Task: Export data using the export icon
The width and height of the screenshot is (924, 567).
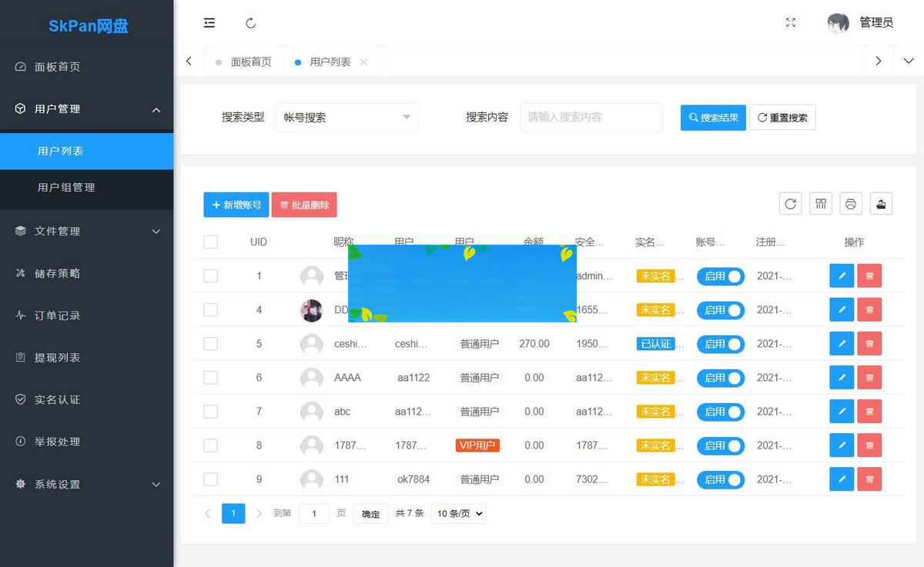Action: [x=881, y=203]
